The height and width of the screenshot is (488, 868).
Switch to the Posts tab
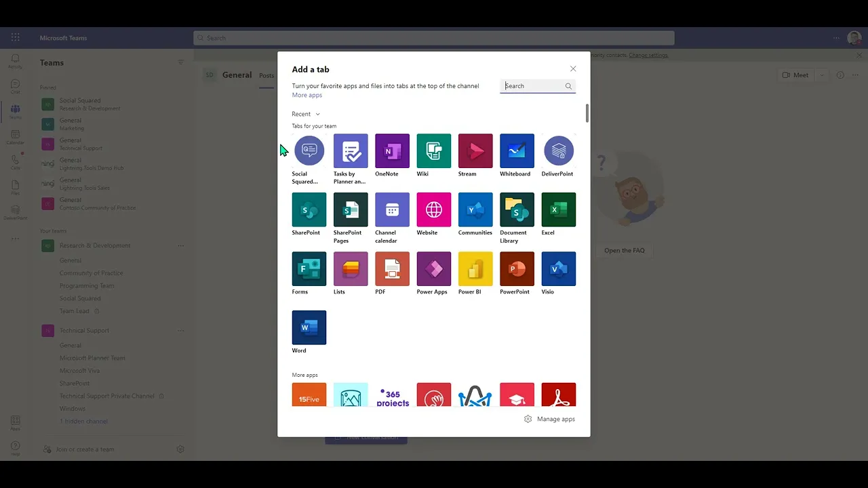[267, 75]
